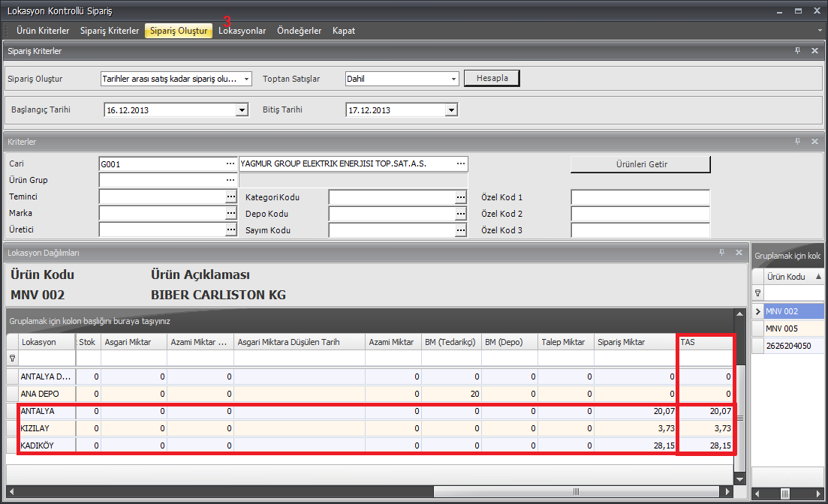828x504 pixels.
Task: Open Depo Kodu lookup ellipsis button
Action: pos(460,214)
